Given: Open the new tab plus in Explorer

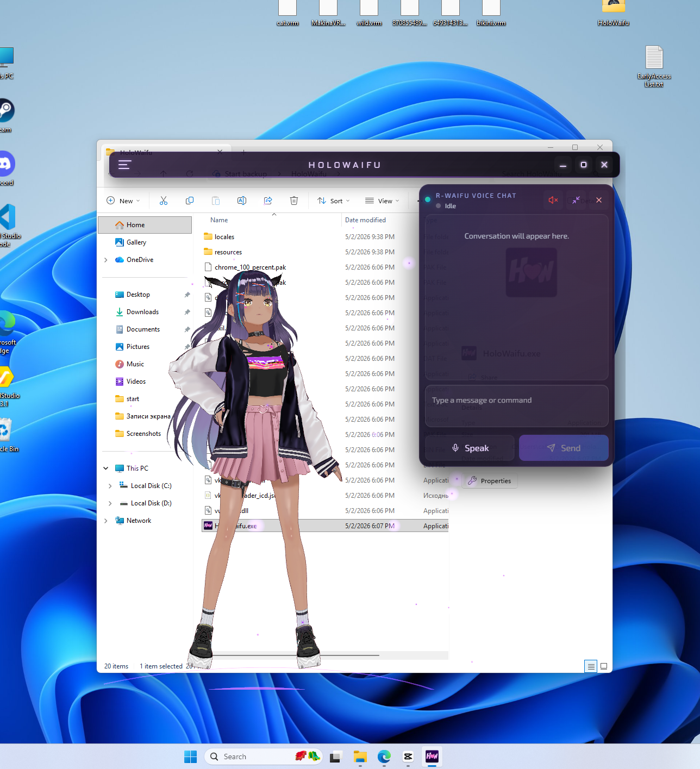Looking at the screenshot, I should click(x=244, y=152).
